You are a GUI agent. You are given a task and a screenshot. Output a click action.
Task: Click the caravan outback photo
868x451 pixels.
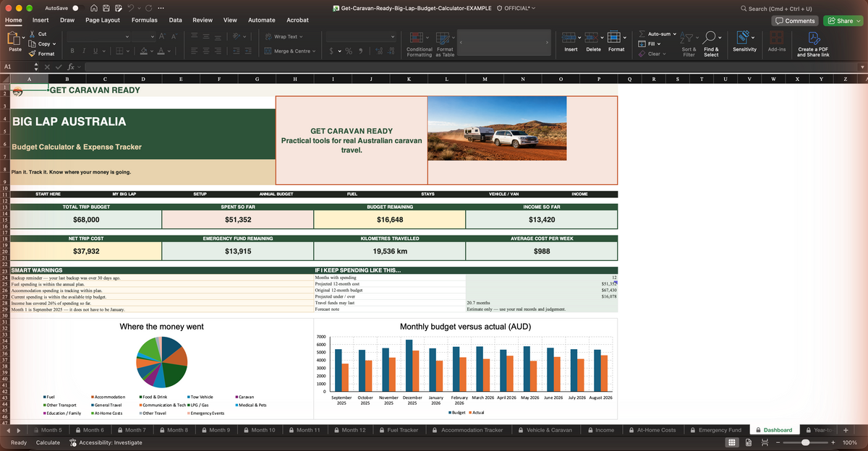click(497, 129)
